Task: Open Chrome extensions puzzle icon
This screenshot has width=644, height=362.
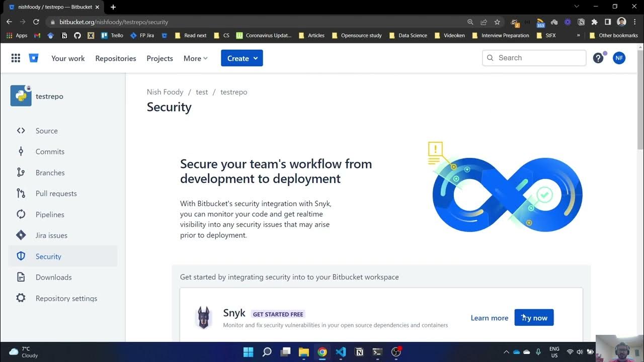Action: pyautogui.click(x=594, y=22)
